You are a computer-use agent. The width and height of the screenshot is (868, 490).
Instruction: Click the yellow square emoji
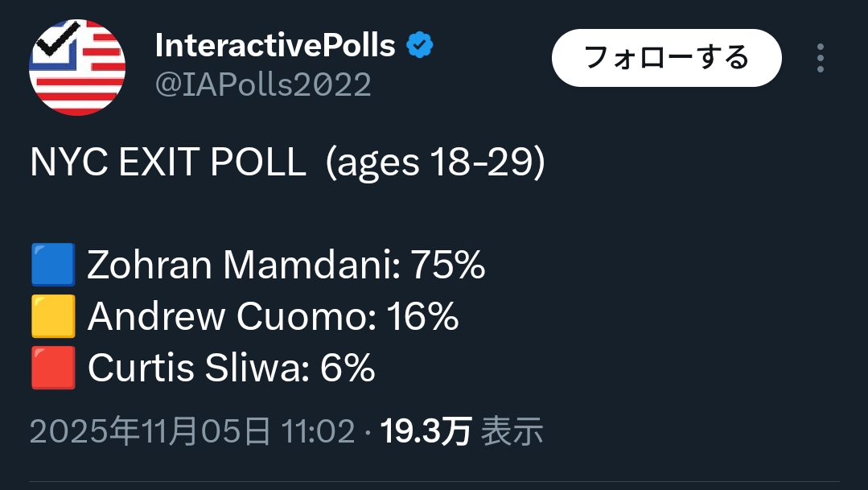click(x=53, y=317)
